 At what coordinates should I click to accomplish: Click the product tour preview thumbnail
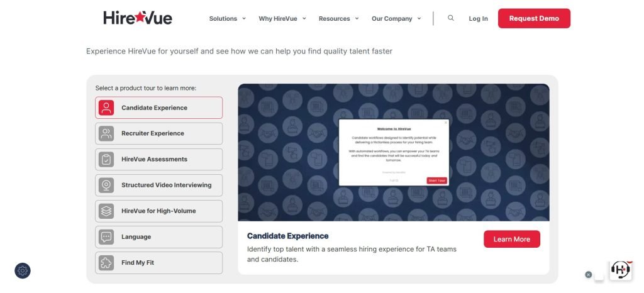pyautogui.click(x=394, y=153)
